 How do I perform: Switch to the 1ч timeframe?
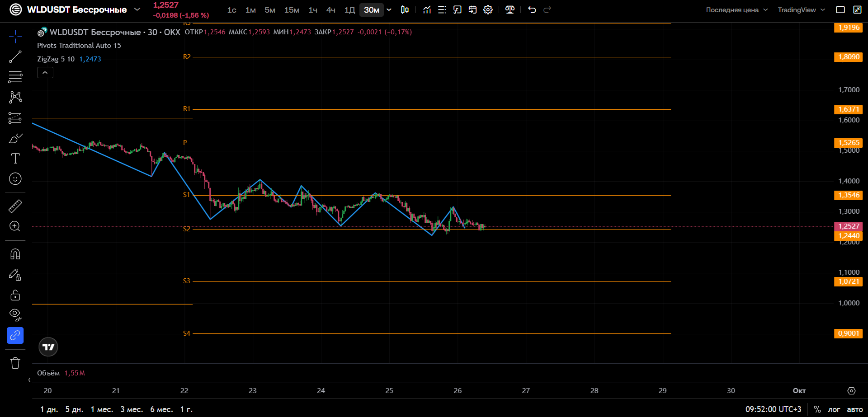pos(313,10)
